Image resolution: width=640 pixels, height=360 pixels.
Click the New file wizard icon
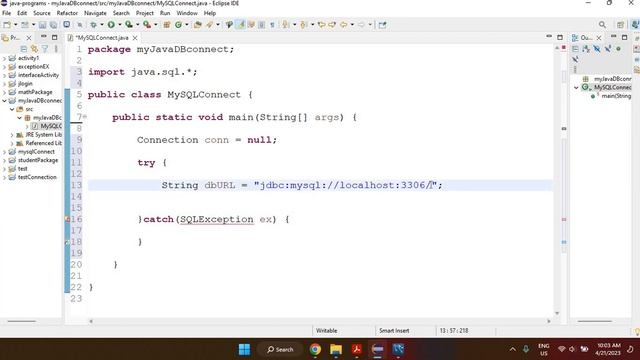pos(7,25)
